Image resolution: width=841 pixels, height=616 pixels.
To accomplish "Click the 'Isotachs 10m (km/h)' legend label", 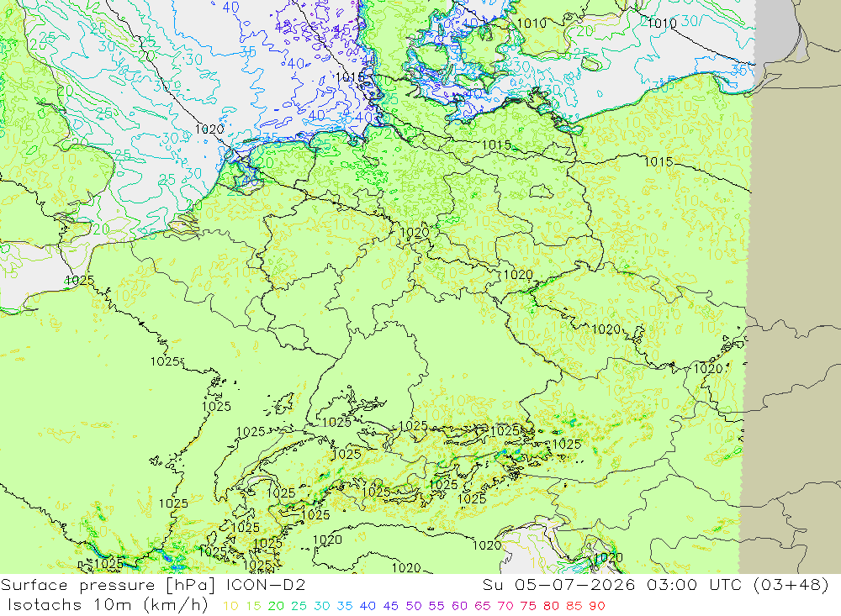I will (x=108, y=605).
